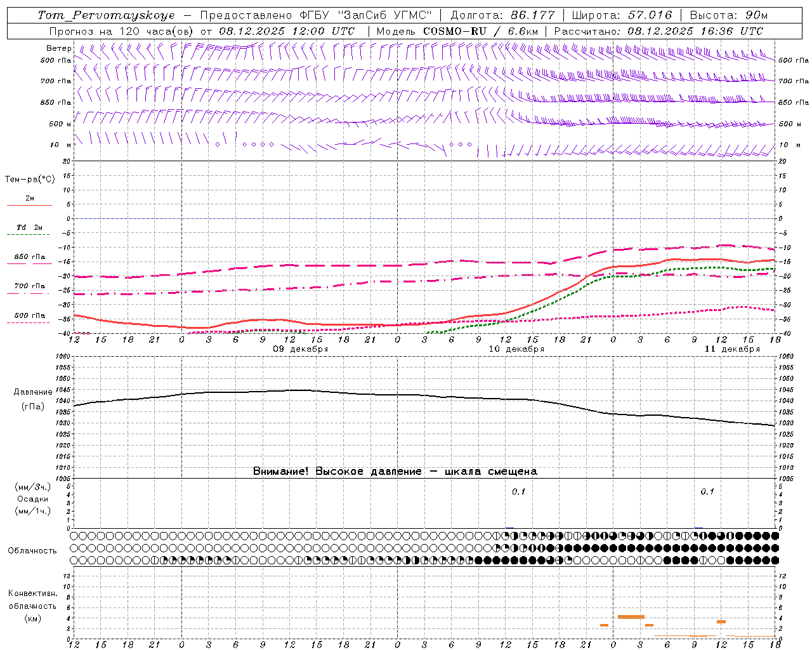
Task: Click the (гПа) unit label under Давление
Action: click(33, 407)
